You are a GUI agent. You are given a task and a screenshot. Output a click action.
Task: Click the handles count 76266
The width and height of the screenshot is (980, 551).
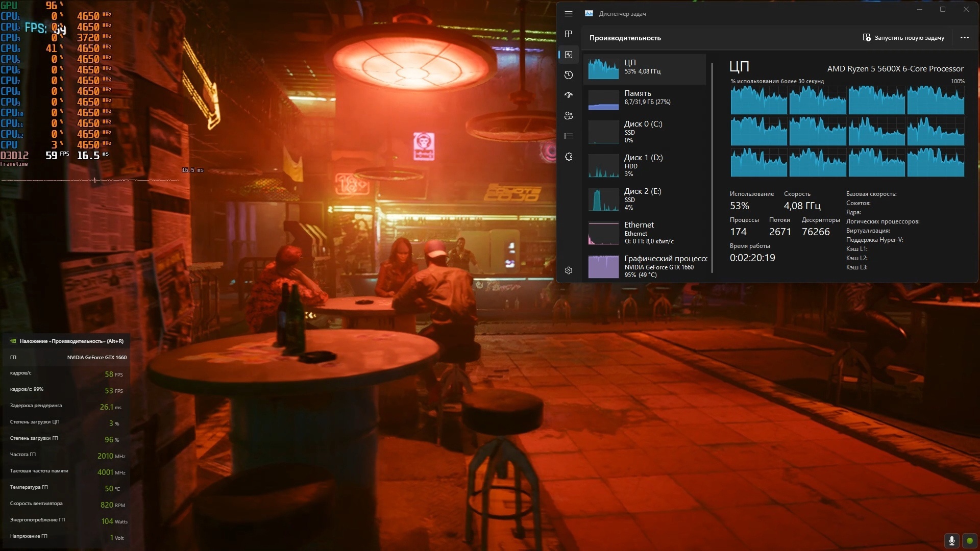816,232
